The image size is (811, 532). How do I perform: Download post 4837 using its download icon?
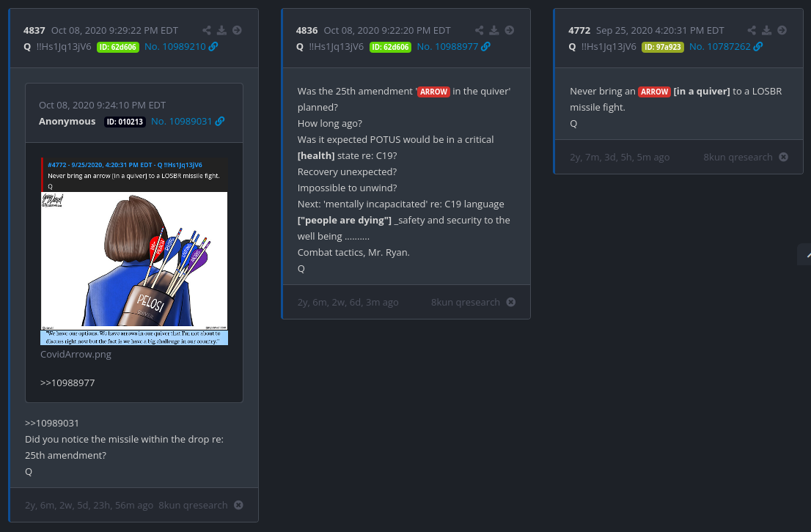[222, 30]
